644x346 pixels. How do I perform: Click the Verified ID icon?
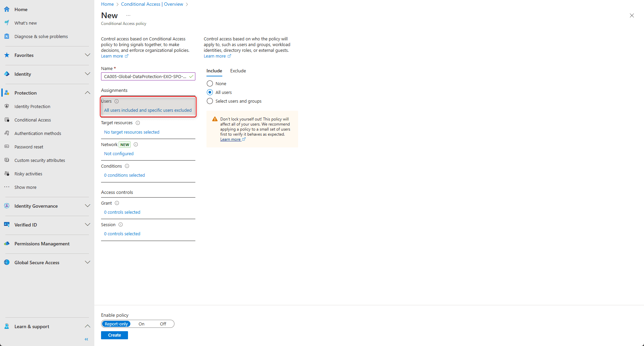(7, 225)
